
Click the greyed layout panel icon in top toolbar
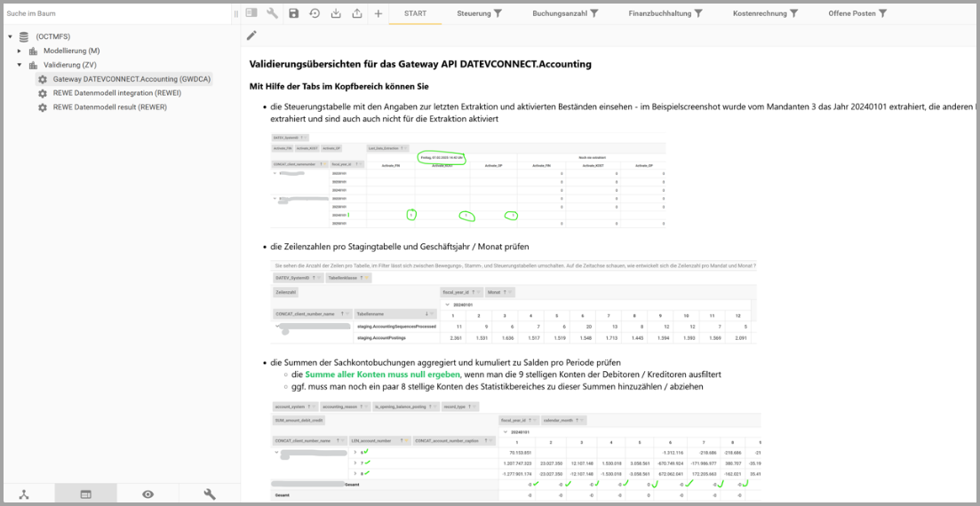251,13
